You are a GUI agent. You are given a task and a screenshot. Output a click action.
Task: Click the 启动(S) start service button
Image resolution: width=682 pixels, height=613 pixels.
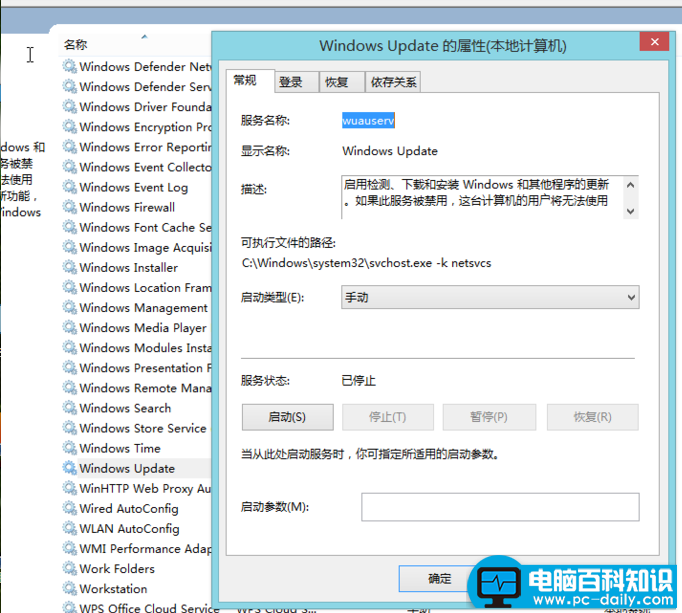[288, 417]
